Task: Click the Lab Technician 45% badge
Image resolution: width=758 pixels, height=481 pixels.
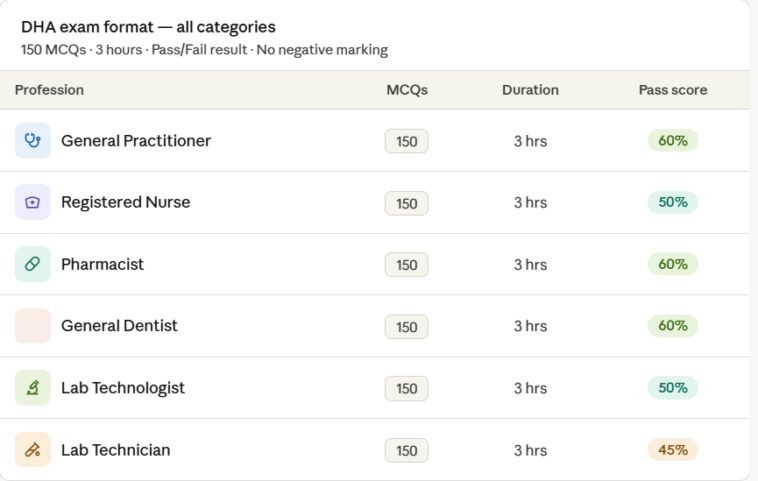Action: [x=673, y=450]
